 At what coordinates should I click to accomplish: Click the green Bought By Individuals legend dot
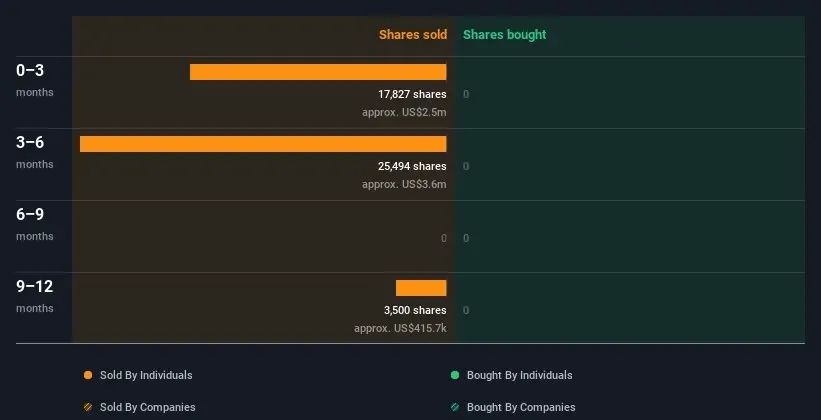pyautogui.click(x=455, y=375)
